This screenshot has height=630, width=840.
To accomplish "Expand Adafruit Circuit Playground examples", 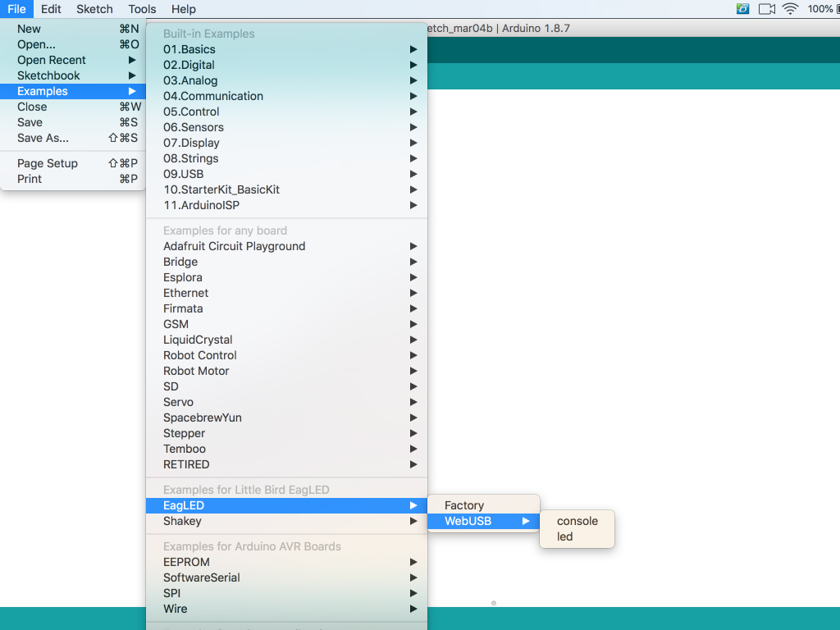I will [x=286, y=246].
